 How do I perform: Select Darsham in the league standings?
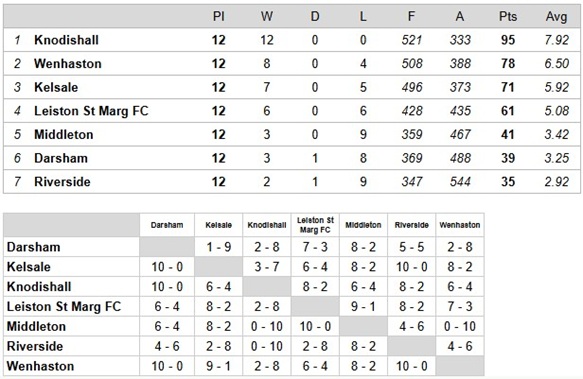coord(61,158)
